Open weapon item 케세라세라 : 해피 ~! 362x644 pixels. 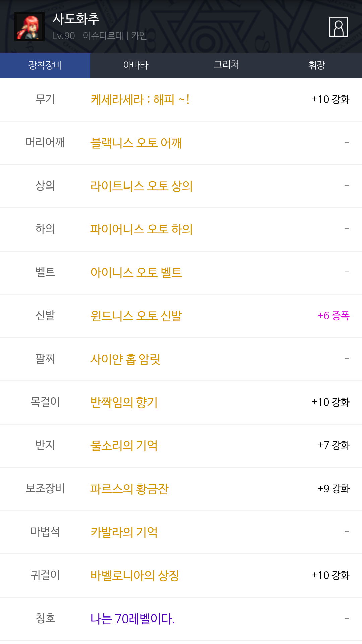[x=140, y=100]
